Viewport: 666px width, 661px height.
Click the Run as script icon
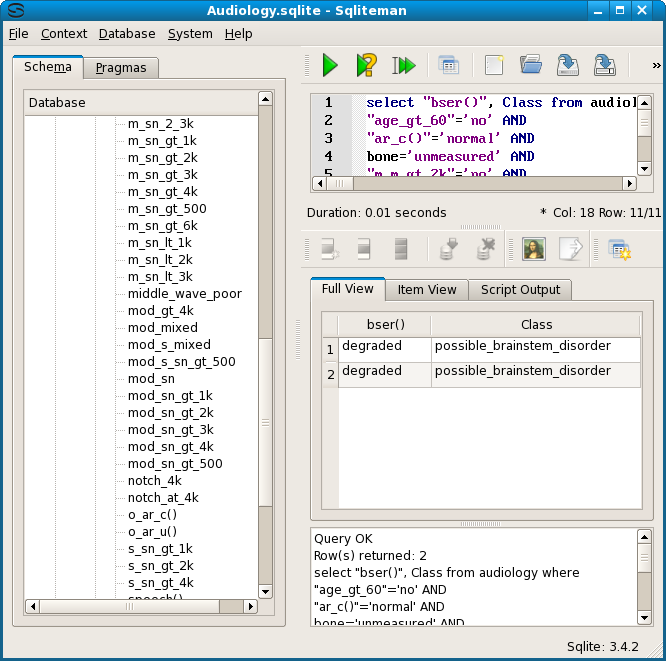coord(403,66)
